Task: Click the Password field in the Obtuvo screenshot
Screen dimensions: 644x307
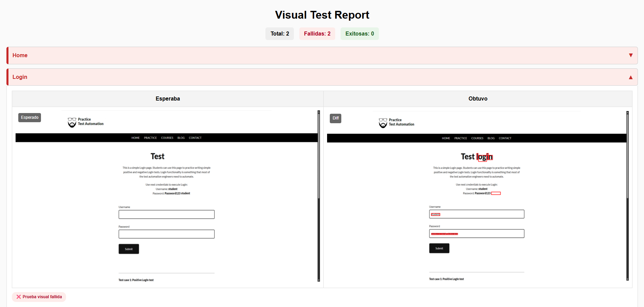Action: [x=476, y=234]
